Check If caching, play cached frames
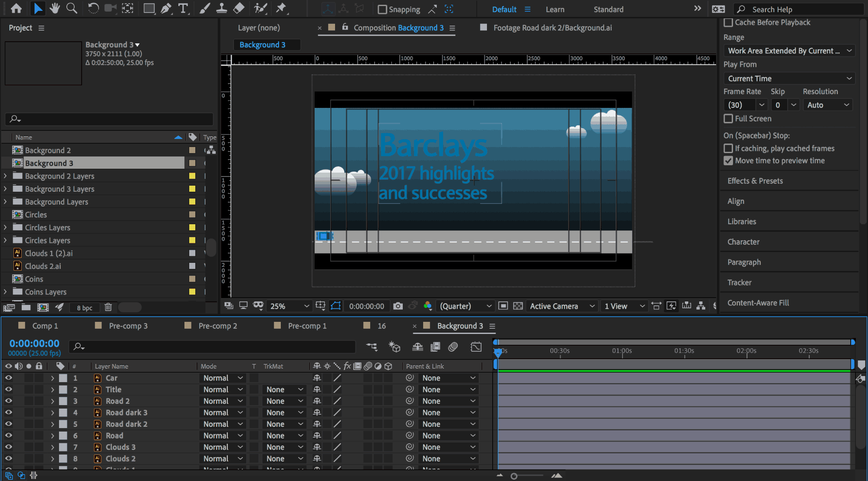The image size is (868, 481). pyautogui.click(x=728, y=148)
